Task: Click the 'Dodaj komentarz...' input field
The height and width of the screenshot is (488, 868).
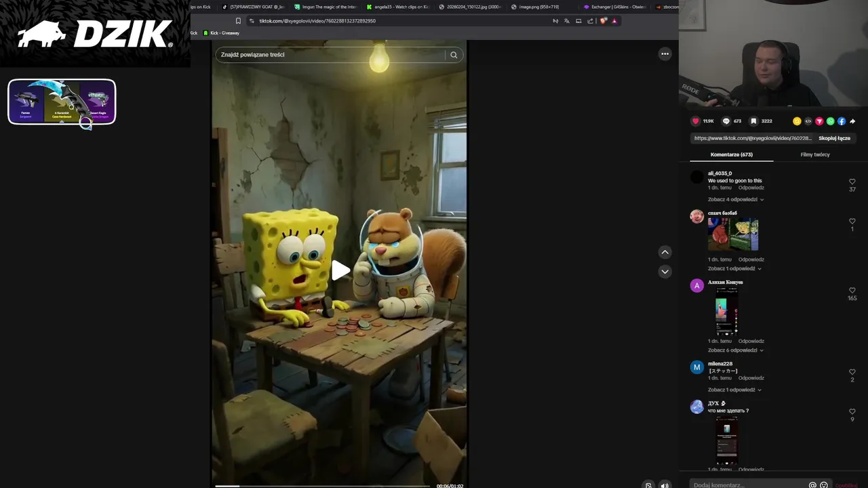Action: [x=749, y=485]
